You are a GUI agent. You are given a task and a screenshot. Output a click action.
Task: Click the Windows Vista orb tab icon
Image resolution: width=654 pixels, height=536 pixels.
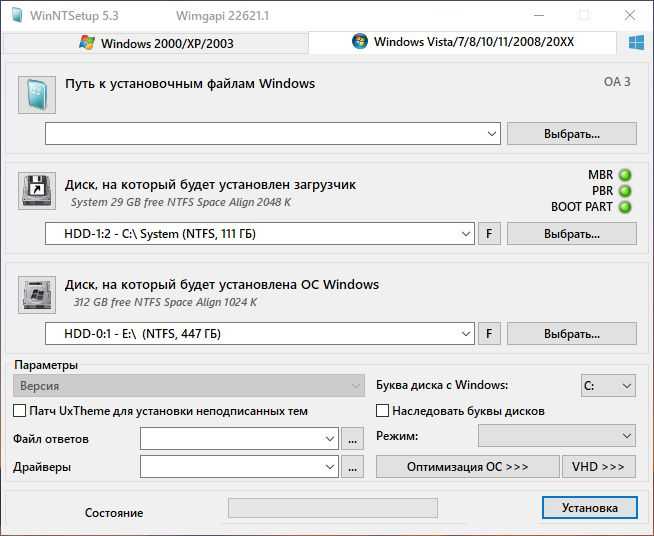pyautogui.click(x=360, y=41)
